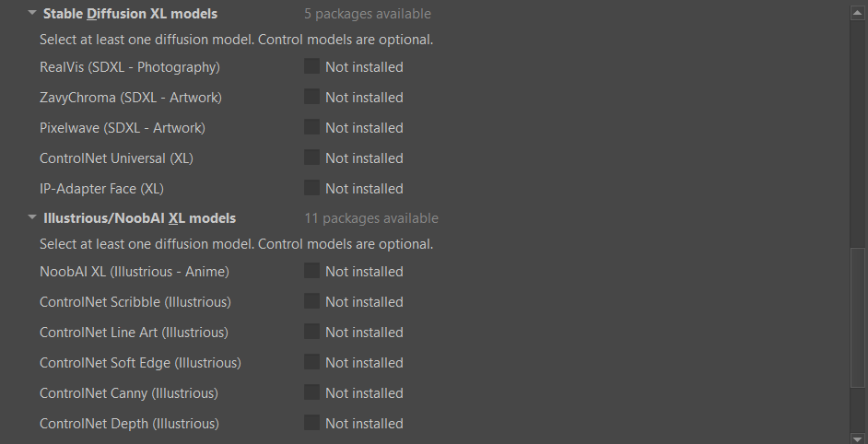Image resolution: width=868 pixels, height=444 pixels.
Task: Check the NoobAI XL (Illustrious - Anime) box
Action: (311, 271)
